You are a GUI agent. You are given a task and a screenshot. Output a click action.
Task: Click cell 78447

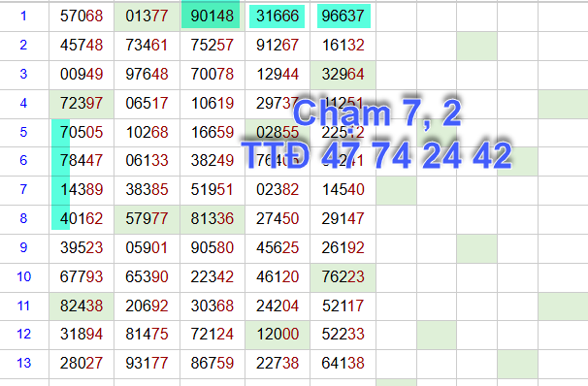pyautogui.click(x=82, y=161)
